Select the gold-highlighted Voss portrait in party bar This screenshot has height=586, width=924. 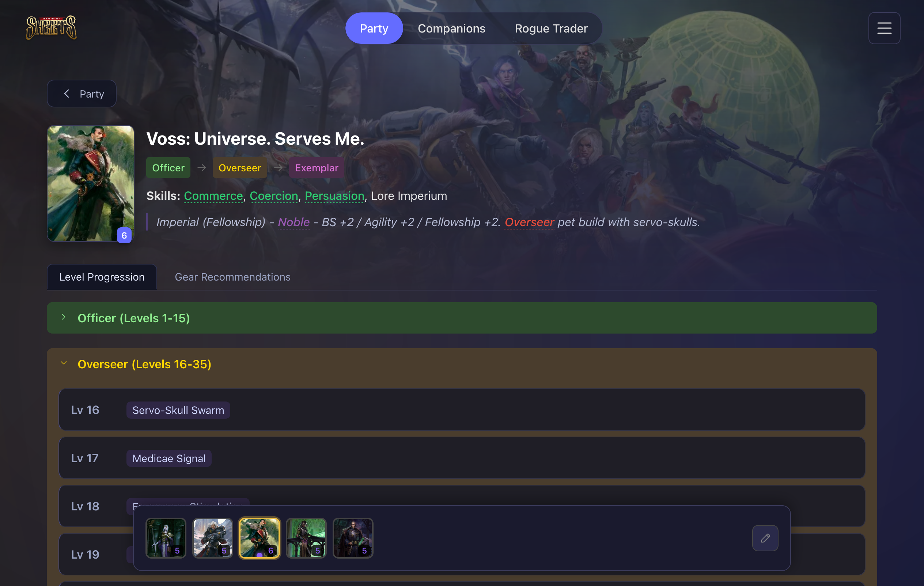coord(260,538)
